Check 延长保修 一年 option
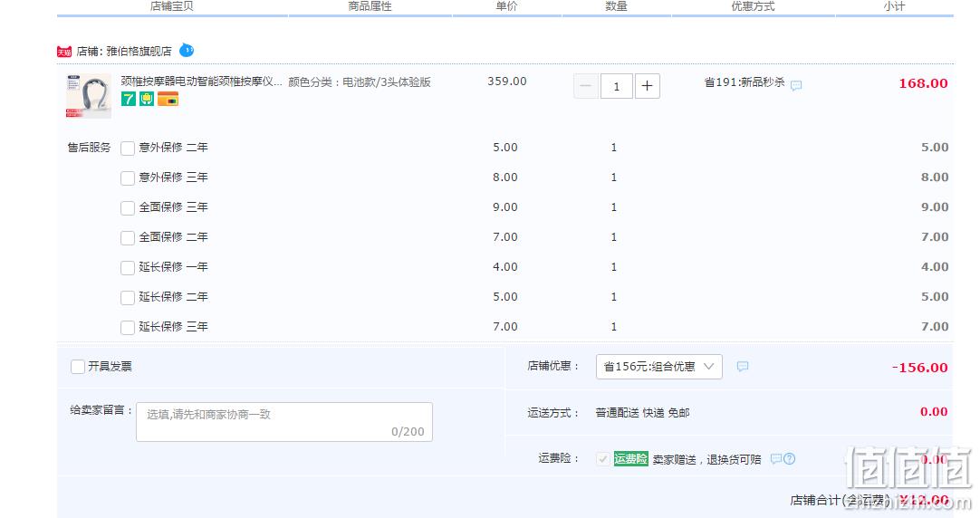The height and width of the screenshot is (518, 980). [128, 267]
